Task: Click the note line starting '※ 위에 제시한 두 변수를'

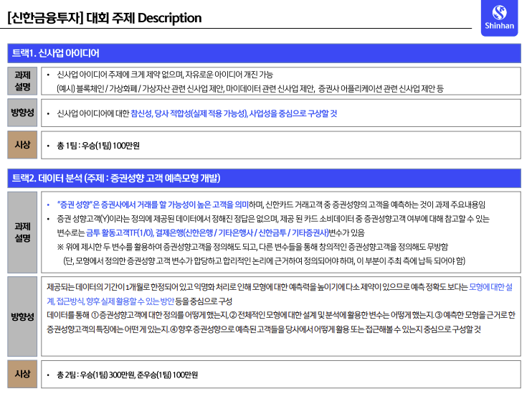Action: (252, 247)
